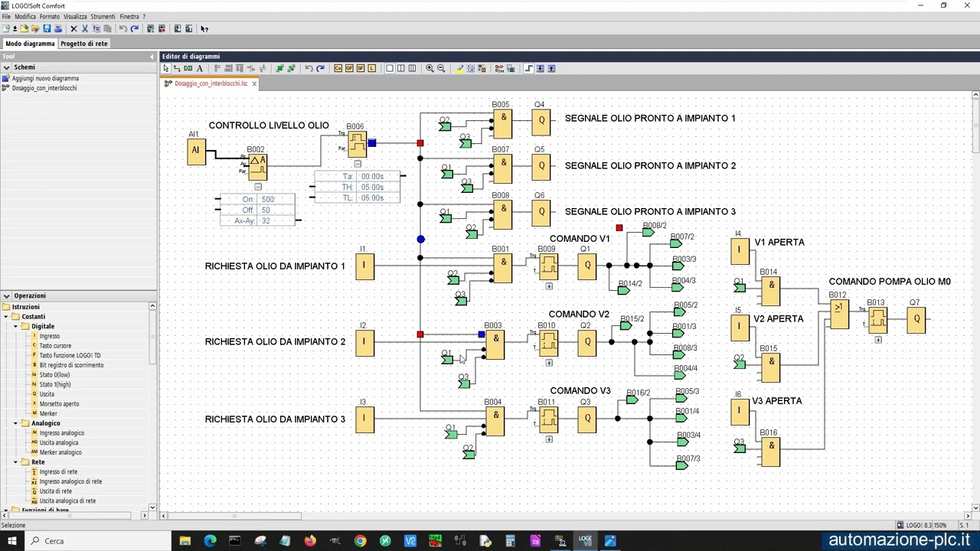980x551 pixels.
Task: Click the B006 TH 05:00s parameter value
Action: 372,187
